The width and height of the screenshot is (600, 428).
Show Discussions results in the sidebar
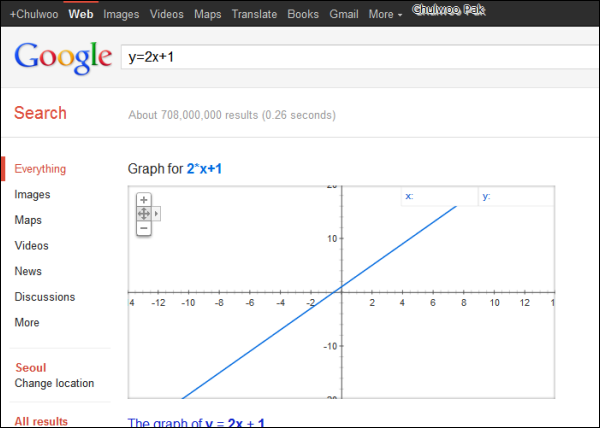point(45,297)
